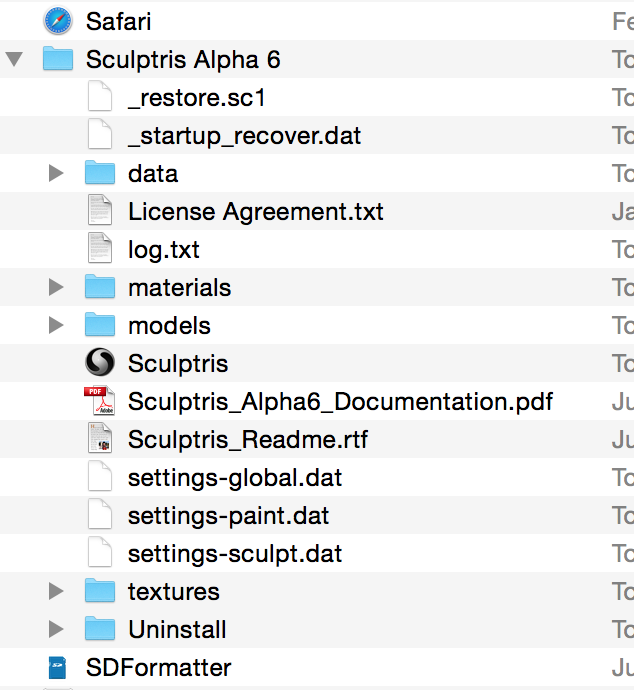Click the settings-global.dat file icon
The width and height of the screenshot is (634, 690).
click(x=100, y=476)
